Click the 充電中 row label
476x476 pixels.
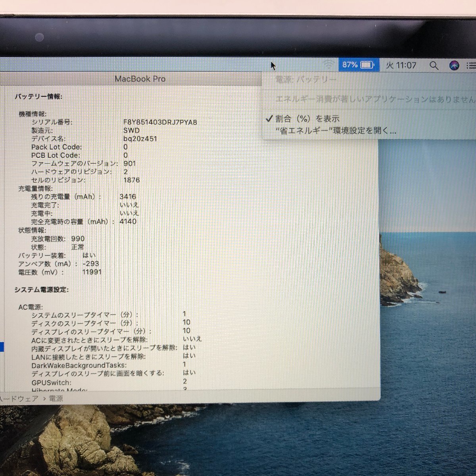[42, 213]
